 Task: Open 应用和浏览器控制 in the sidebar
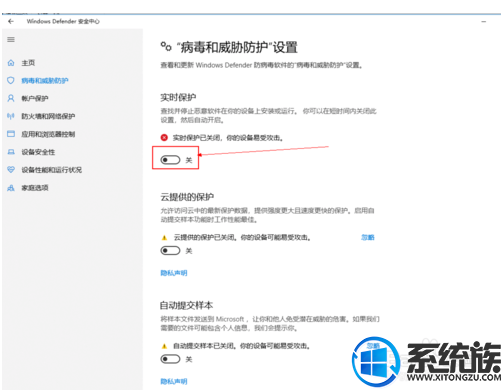(48, 134)
